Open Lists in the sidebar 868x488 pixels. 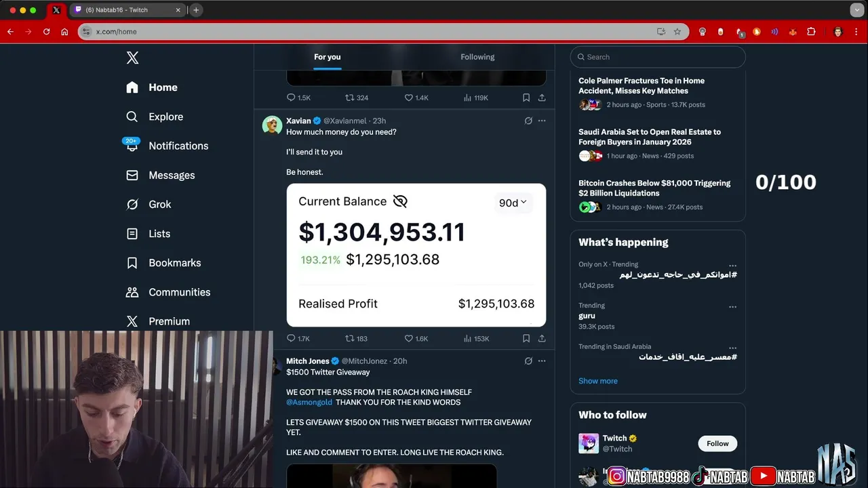148,233
